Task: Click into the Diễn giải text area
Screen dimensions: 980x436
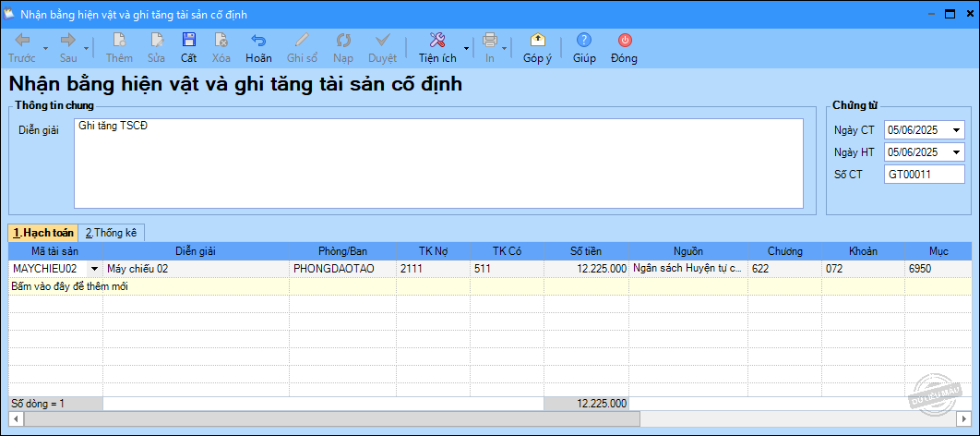Action: pyautogui.click(x=438, y=163)
